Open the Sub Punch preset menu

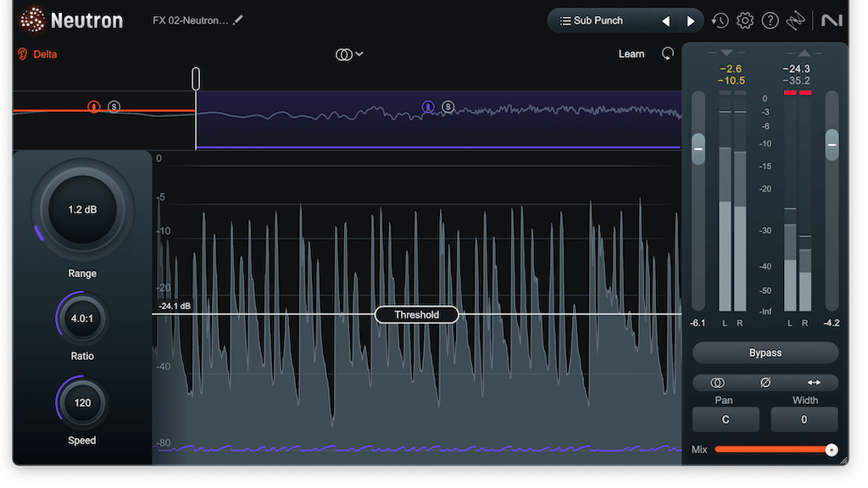pos(598,20)
